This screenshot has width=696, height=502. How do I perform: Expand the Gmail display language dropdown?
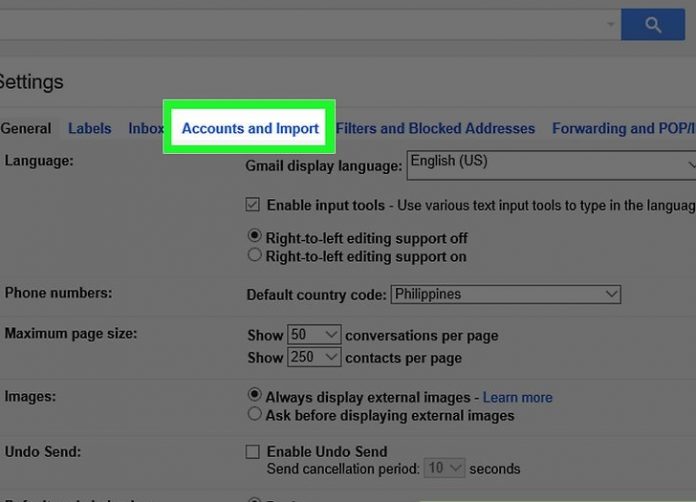click(x=550, y=162)
